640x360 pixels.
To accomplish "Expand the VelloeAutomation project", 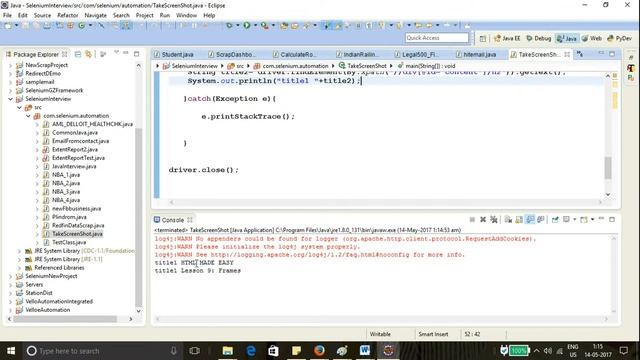I will (x=10, y=310).
